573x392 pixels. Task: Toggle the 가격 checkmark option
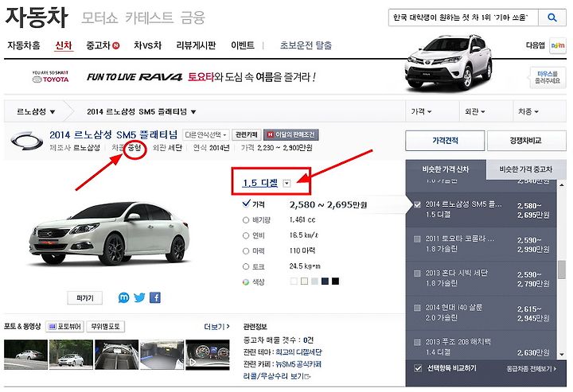246,204
